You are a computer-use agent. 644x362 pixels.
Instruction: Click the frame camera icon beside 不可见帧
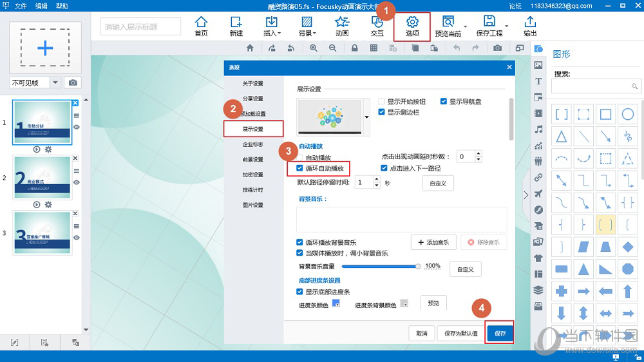point(73,82)
